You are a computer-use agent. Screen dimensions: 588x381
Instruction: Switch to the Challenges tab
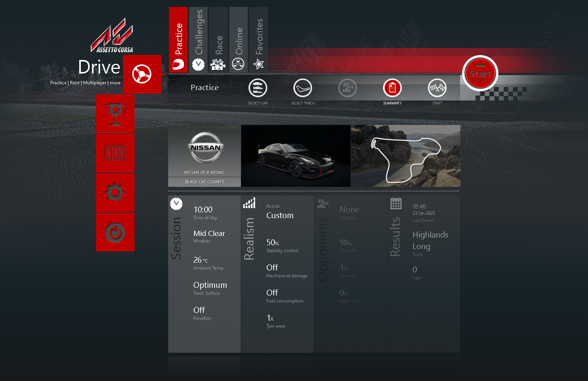coord(198,39)
